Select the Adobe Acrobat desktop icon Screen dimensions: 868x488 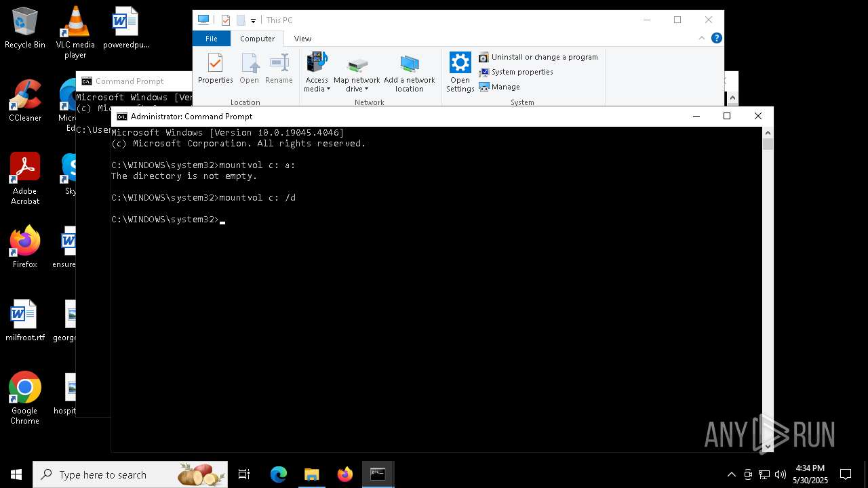pos(25,178)
